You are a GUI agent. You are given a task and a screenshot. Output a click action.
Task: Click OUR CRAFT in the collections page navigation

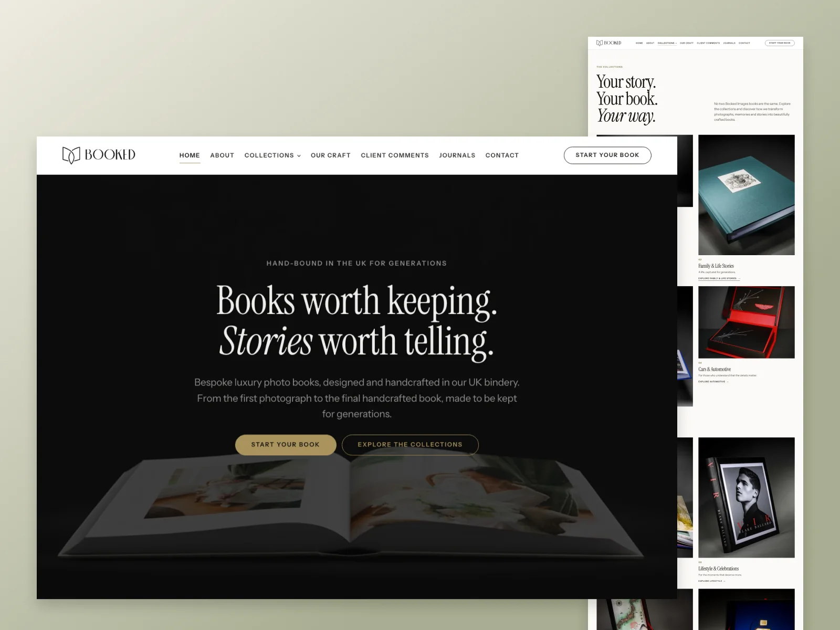click(687, 43)
